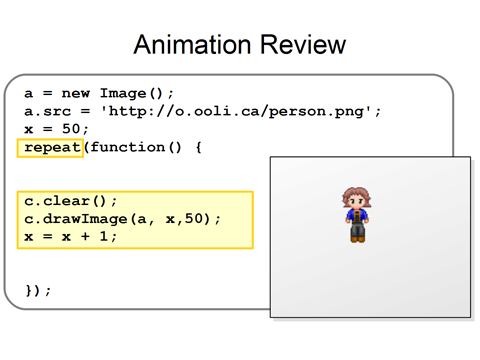Click the person sprite's brown shoes
The image size is (480, 360).
pyautogui.click(x=357, y=239)
